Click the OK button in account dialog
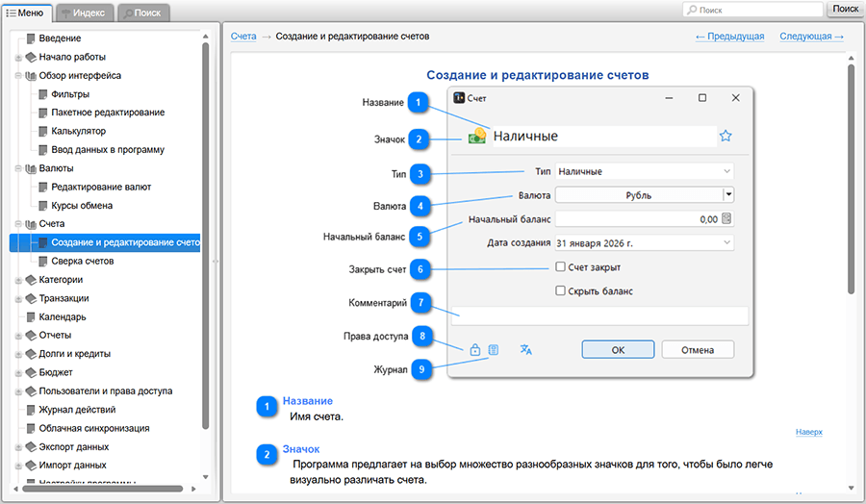 tap(618, 349)
